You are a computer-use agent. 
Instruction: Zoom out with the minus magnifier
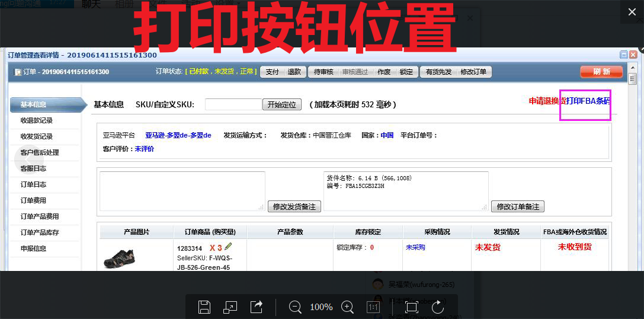[x=295, y=307]
